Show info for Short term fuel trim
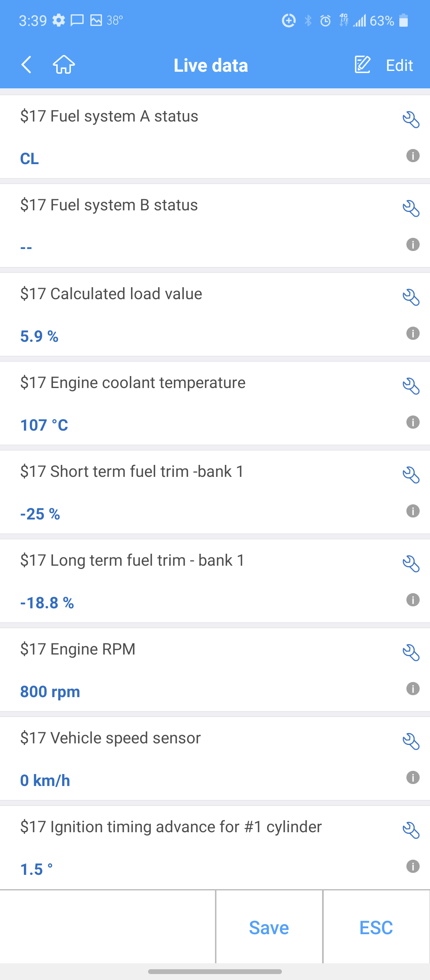The image size is (430, 980). click(413, 511)
